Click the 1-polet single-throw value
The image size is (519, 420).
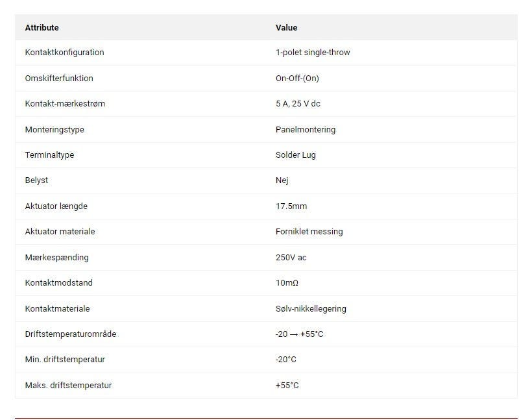click(x=312, y=53)
